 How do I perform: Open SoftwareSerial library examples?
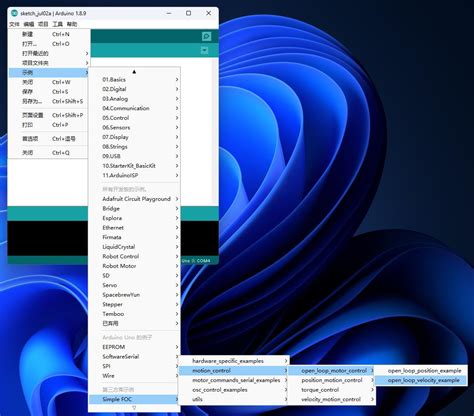tap(134, 357)
